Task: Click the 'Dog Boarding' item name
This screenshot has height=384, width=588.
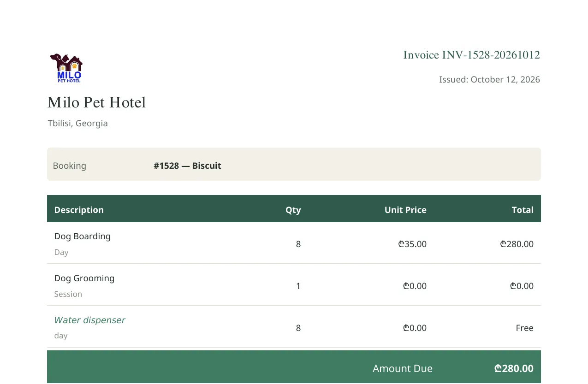Action: point(83,236)
